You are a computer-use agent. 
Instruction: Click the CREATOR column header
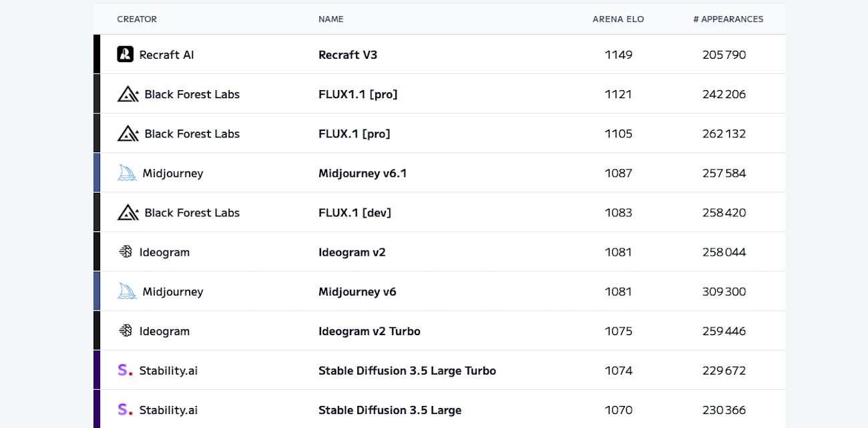[x=137, y=19]
